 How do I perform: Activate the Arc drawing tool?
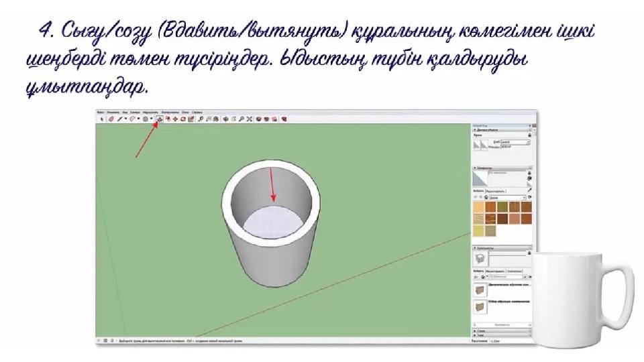tap(132, 119)
